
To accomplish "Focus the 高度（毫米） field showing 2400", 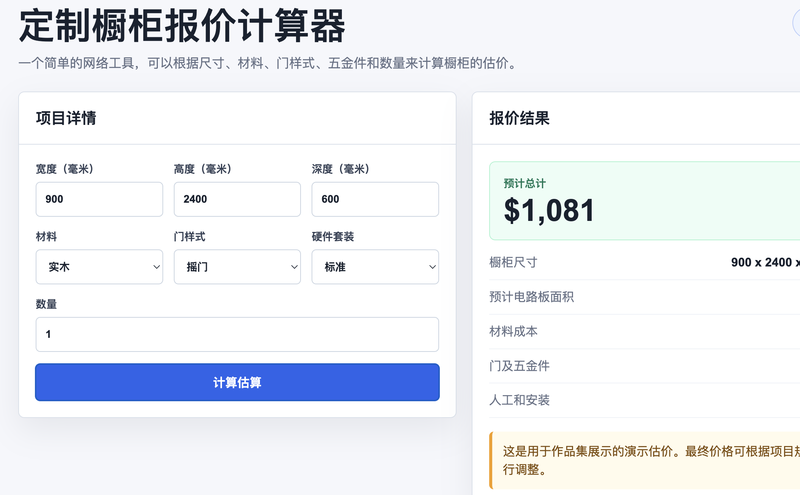I will pyautogui.click(x=237, y=199).
